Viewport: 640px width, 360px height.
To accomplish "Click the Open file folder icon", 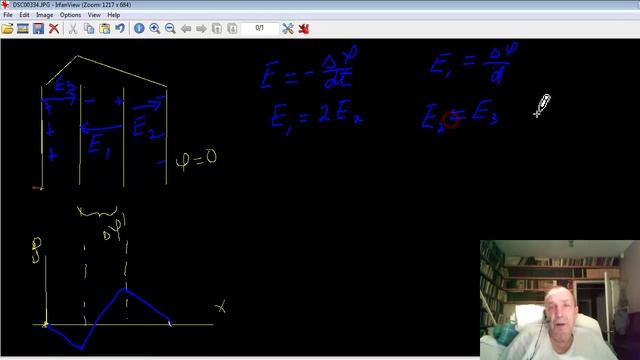I will click(7, 29).
